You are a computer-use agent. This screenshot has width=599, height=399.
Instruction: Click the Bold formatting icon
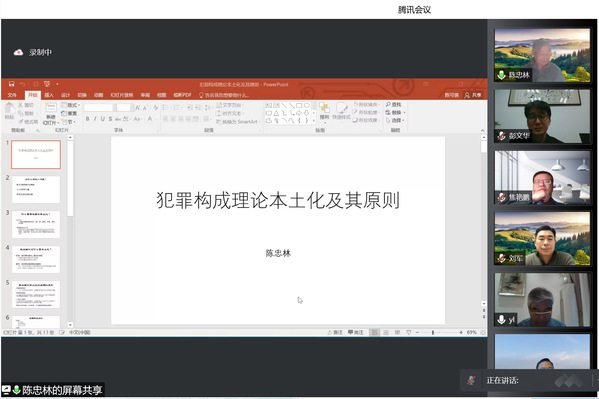click(x=87, y=119)
